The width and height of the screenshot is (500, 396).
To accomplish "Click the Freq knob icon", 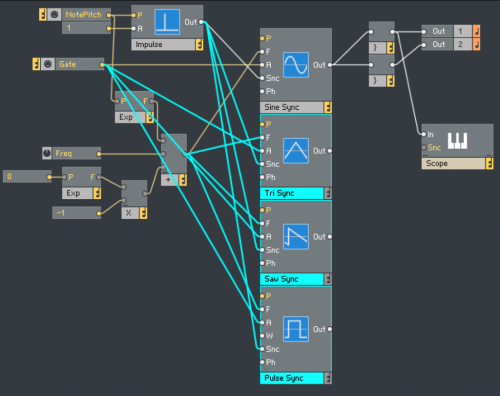I will (47, 153).
